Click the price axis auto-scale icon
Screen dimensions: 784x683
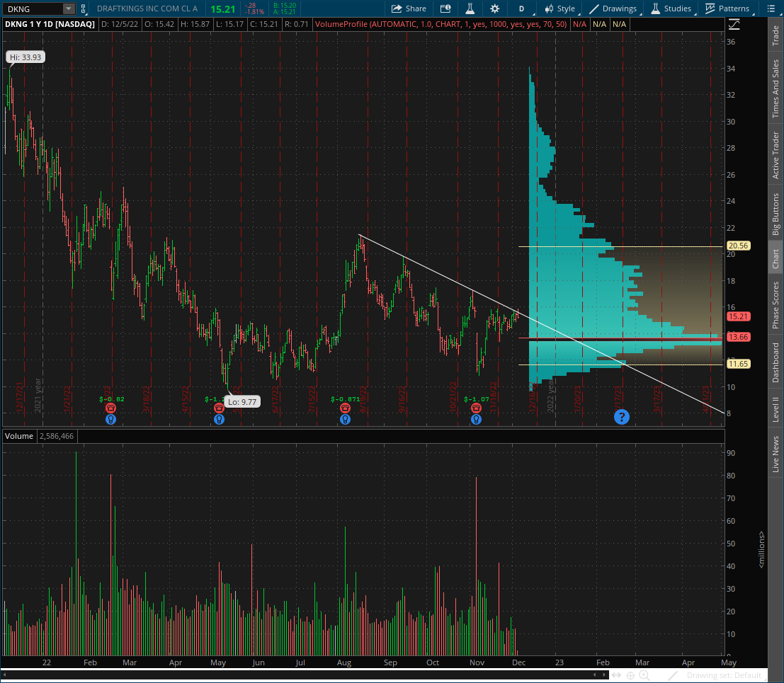tap(734, 24)
